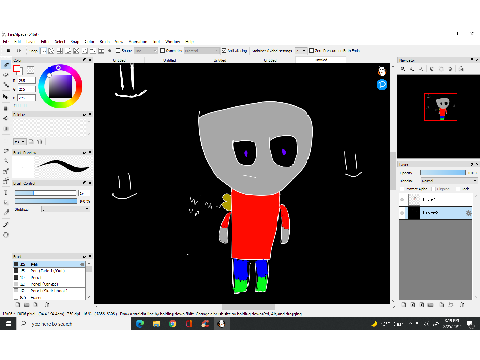Image resolution: width=480 pixels, height=360 pixels.
Task: Add a new layer with the first Layer panel bottom icon
Action: (404, 304)
